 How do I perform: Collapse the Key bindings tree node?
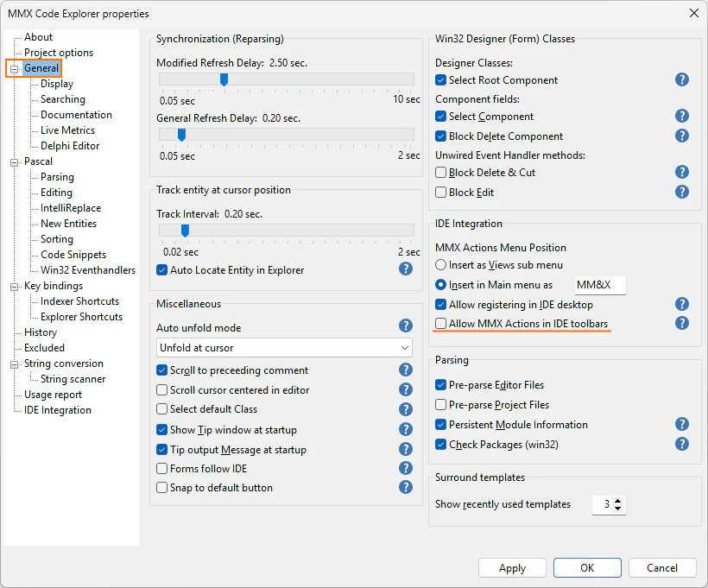pos(15,287)
